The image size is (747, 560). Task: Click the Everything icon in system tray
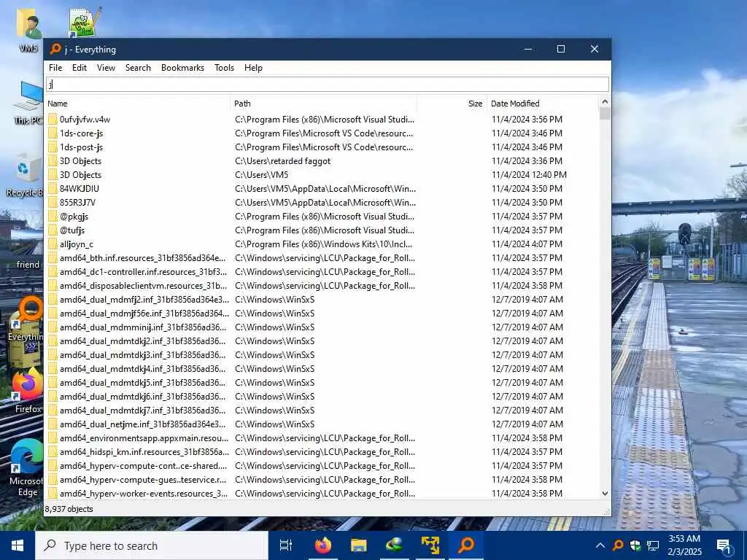[x=618, y=545]
